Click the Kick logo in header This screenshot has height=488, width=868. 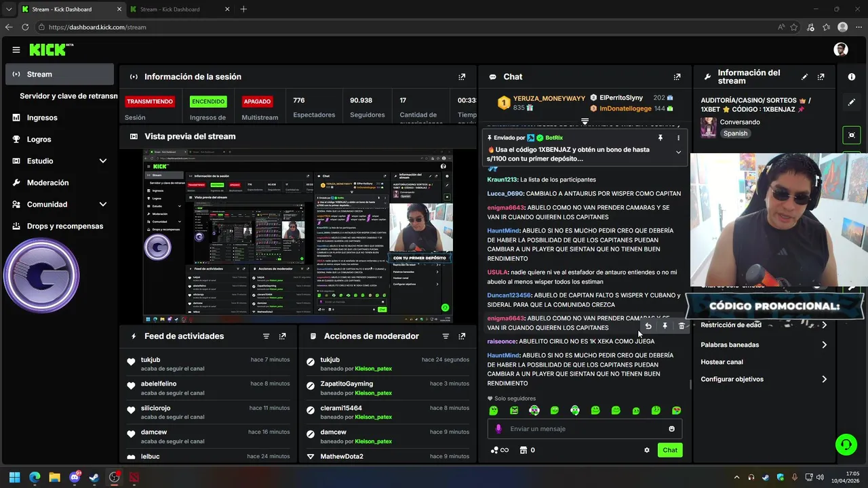51,49
